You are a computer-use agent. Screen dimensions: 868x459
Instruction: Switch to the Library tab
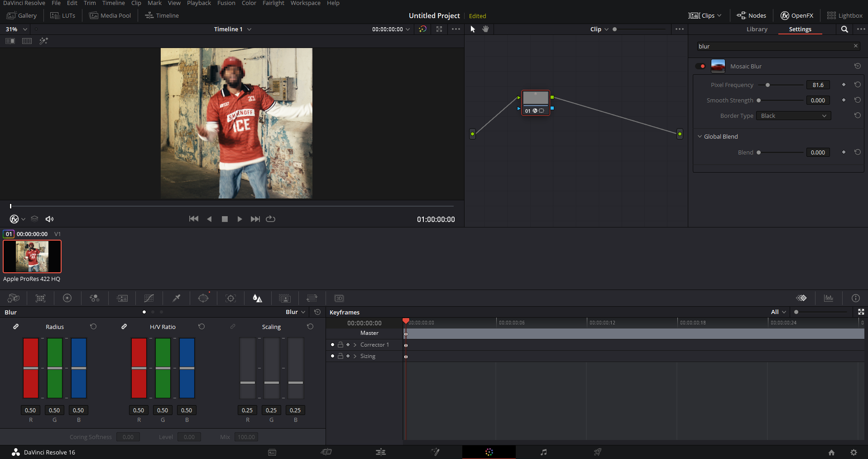pyautogui.click(x=757, y=29)
